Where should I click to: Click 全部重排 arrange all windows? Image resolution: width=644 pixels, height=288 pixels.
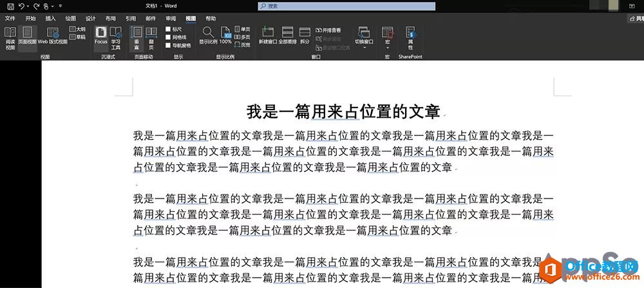(x=287, y=35)
